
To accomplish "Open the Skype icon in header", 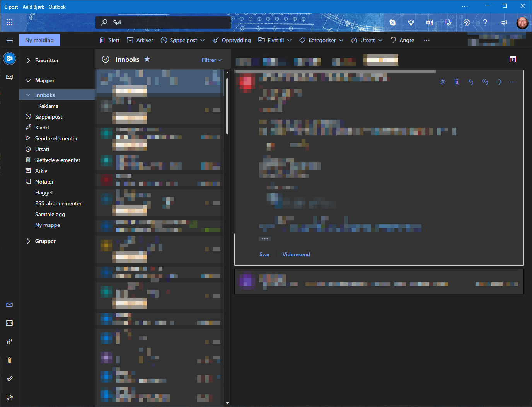I will (x=392, y=22).
